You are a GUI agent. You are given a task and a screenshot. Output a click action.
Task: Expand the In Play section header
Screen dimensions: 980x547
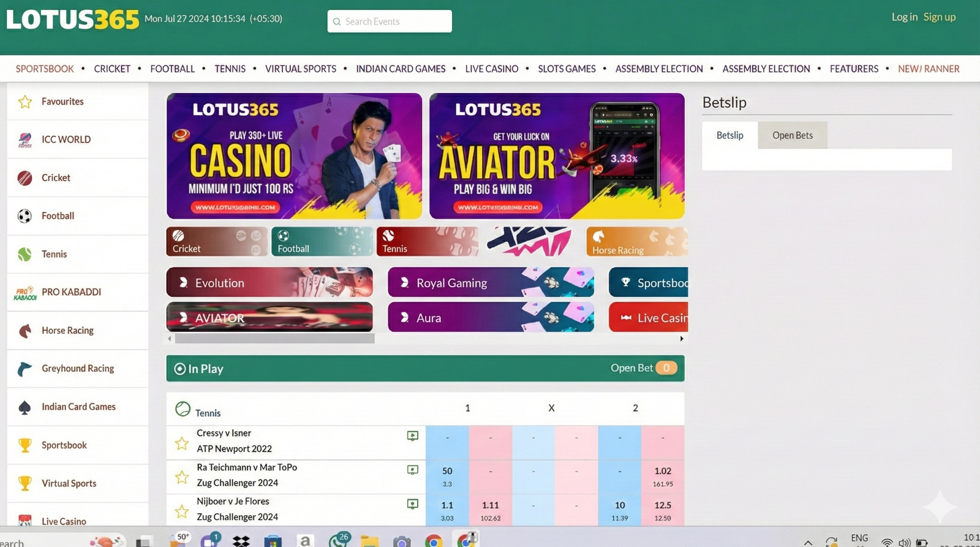point(199,369)
